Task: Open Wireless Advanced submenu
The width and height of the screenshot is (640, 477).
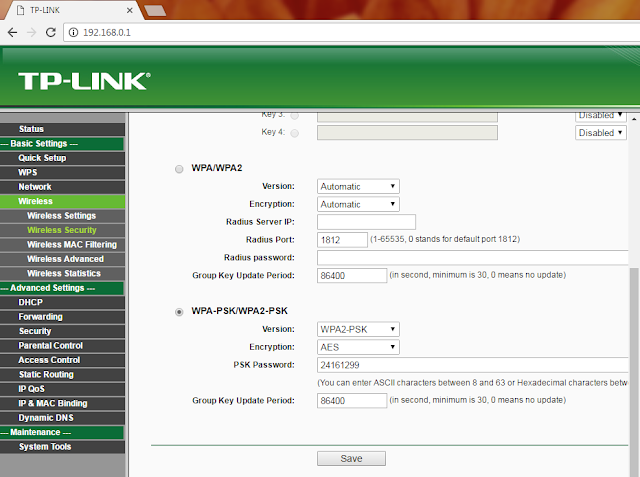Action: 62,259
